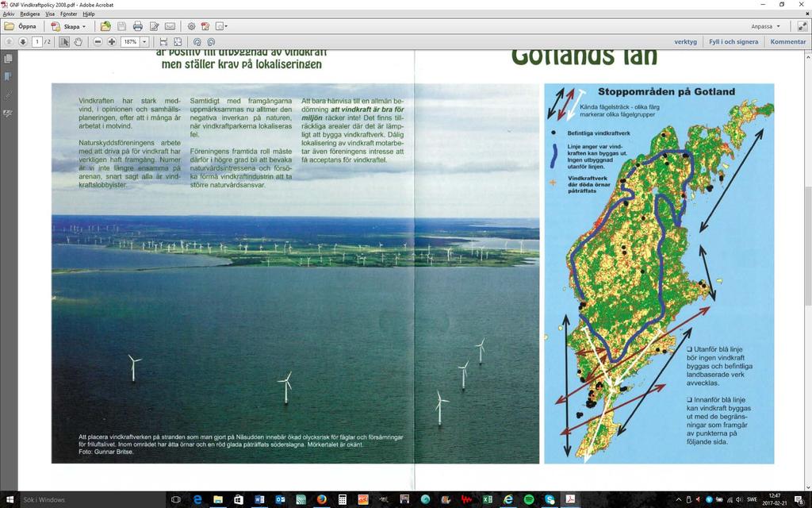The image size is (812, 508).
Task: Open the attachments paperclip sidebar panel
Action: tap(8, 95)
